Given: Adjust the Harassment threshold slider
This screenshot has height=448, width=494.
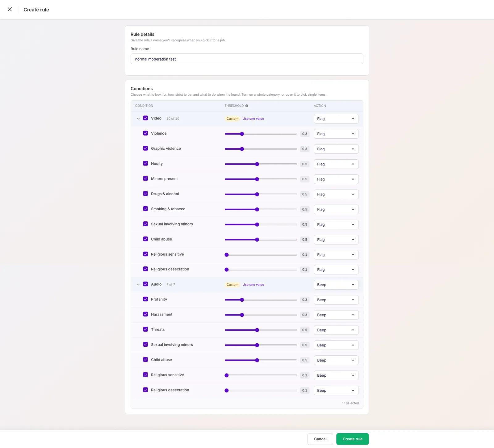Looking at the screenshot, I should 261,315.
